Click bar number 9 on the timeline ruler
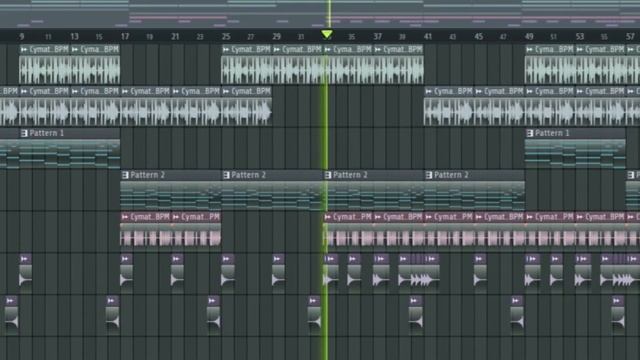This screenshot has height=360, width=640. click(22, 37)
